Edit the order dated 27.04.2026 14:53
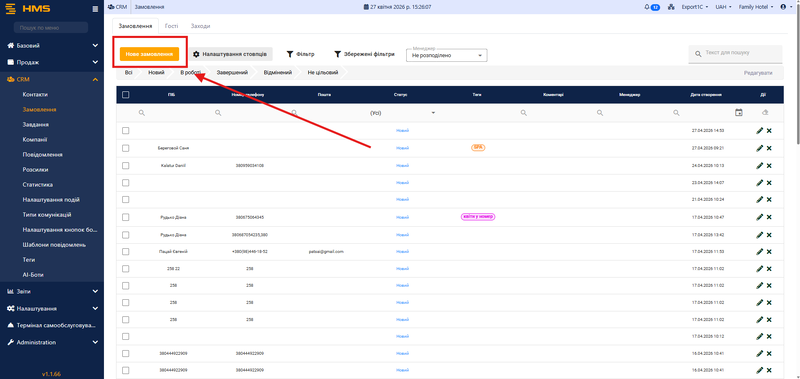This screenshot has width=800, height=379. [x=759, y=131]
